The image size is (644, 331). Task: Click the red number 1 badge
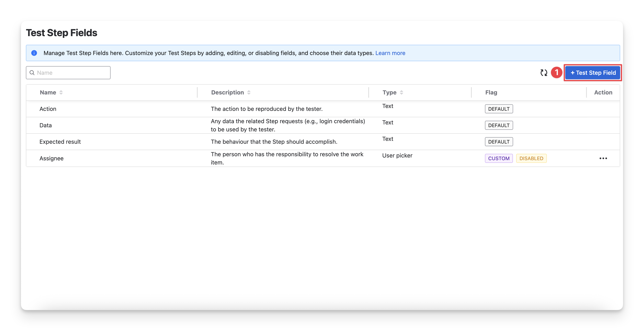point(556,72)
